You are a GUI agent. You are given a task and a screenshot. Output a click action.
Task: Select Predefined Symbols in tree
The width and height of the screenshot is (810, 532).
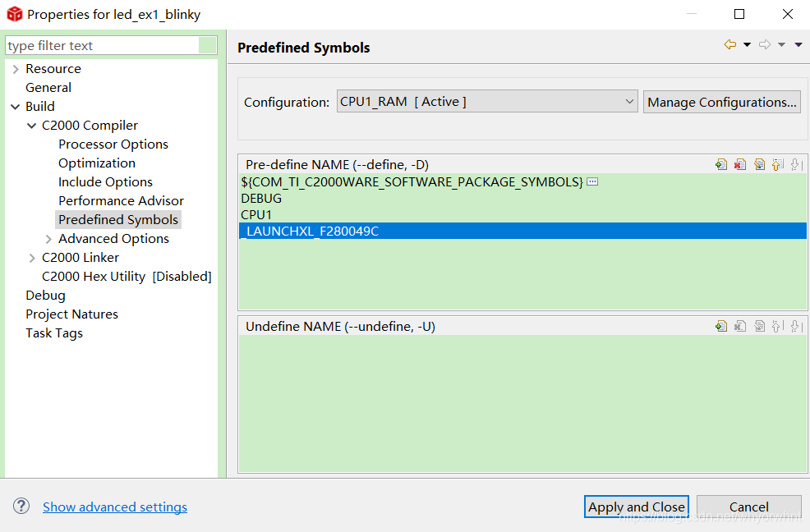coord(118,219)
